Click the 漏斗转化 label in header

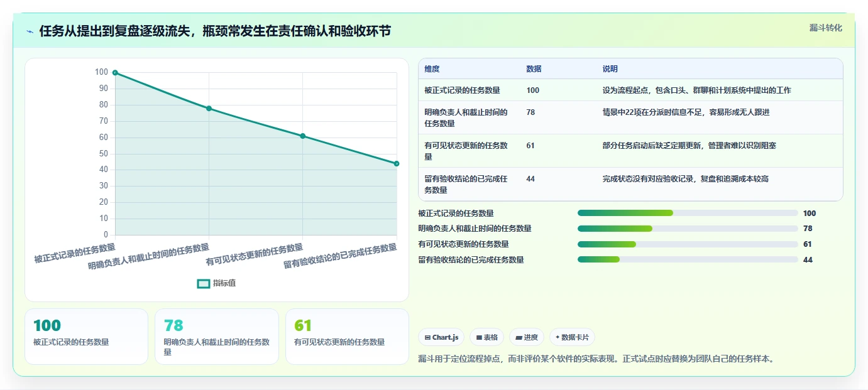tap(825, 28)
